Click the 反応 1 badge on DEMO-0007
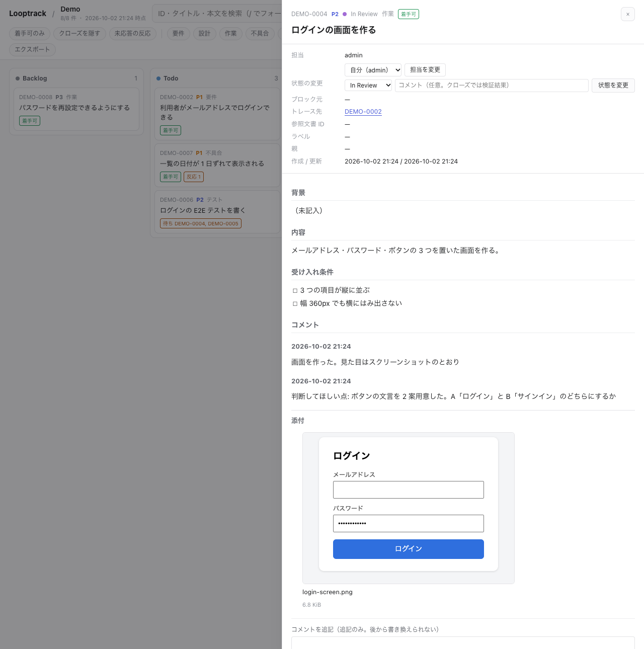This screenshot has height=649, width=644. 194,177
